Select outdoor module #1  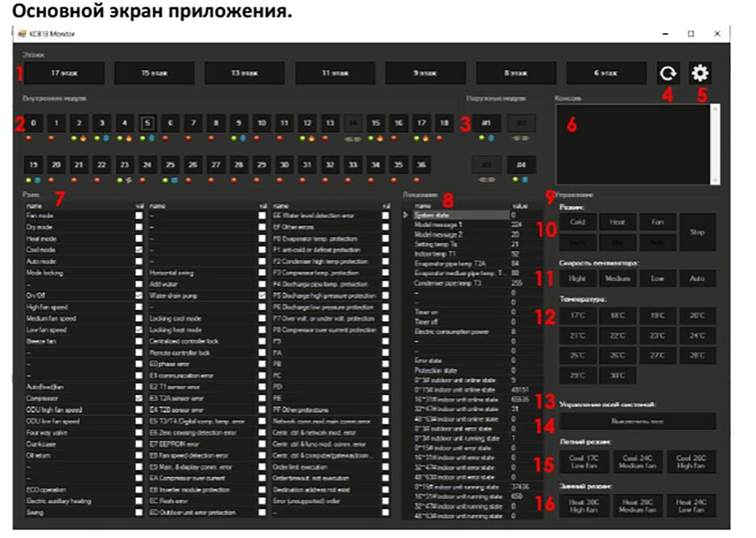pos(486,124)
